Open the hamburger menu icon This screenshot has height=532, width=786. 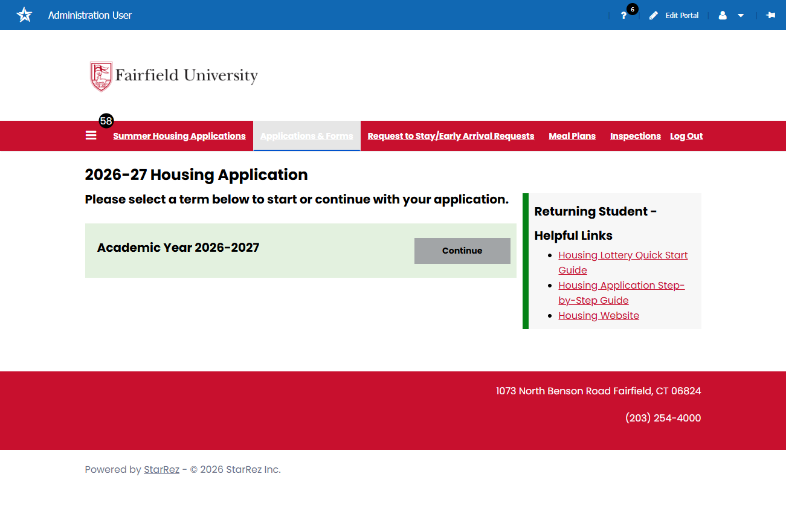91,136
